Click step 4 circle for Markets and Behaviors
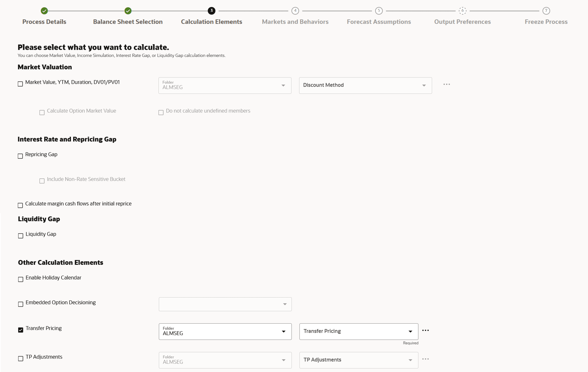Image resolution: width=588 pixels, height=372 pixels. pyautogui.click(x=295, y=11)
